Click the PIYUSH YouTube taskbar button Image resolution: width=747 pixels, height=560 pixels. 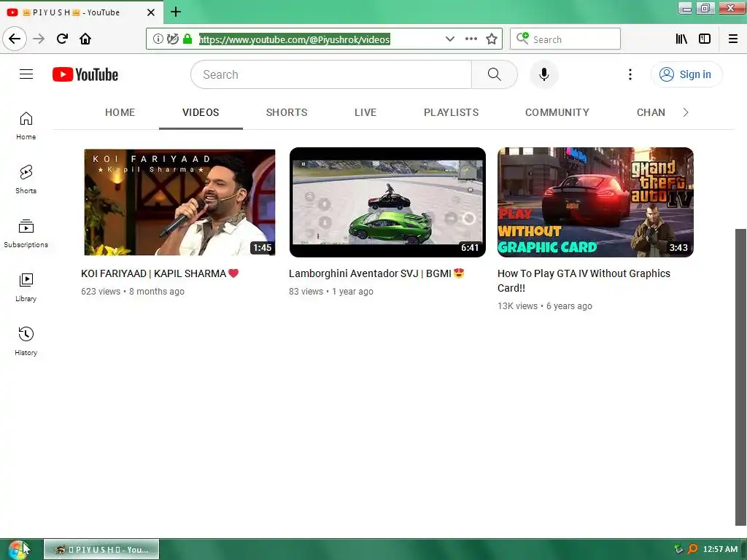click(101, 550)
